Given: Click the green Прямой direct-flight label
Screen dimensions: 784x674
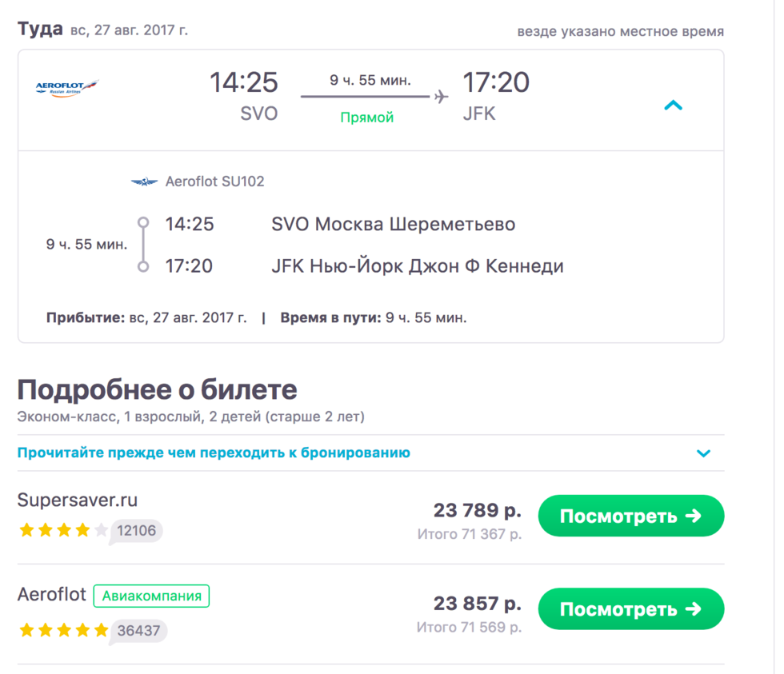Looking at the screenshot, I should point(367,118).
